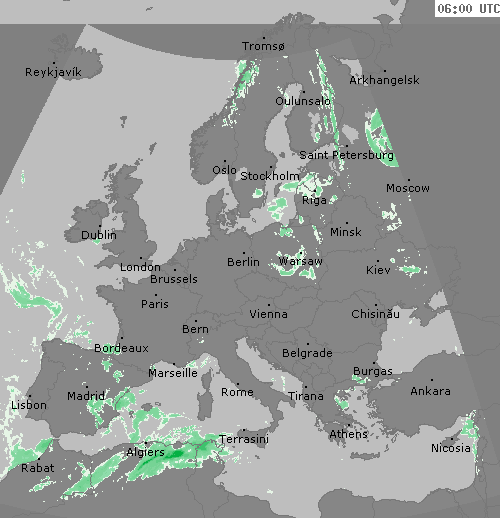Click the 06:00 UTC timestamp label
Viewport: 500px width, 518px height.
click(x=468, y=8)
